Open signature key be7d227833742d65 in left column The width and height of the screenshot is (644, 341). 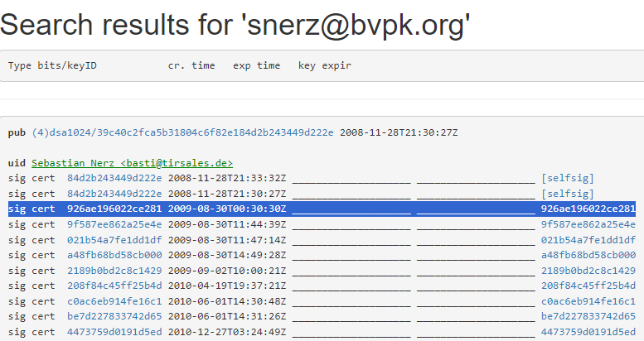(x=114, y=316)
